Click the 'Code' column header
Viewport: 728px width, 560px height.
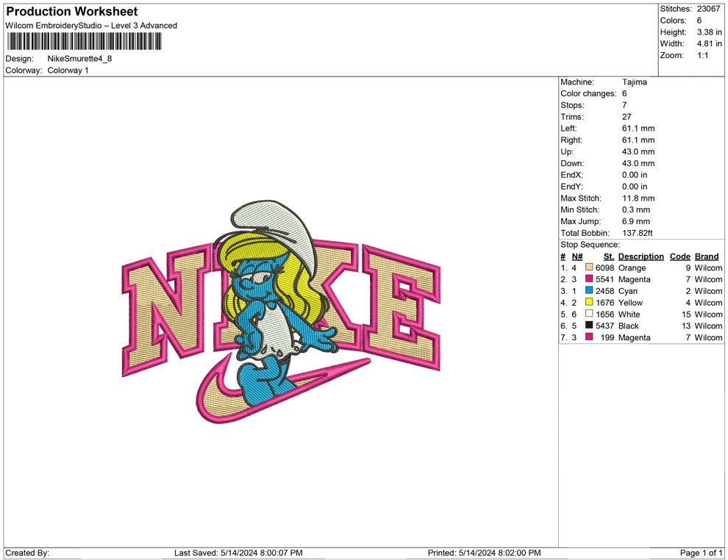click(679, 256)
